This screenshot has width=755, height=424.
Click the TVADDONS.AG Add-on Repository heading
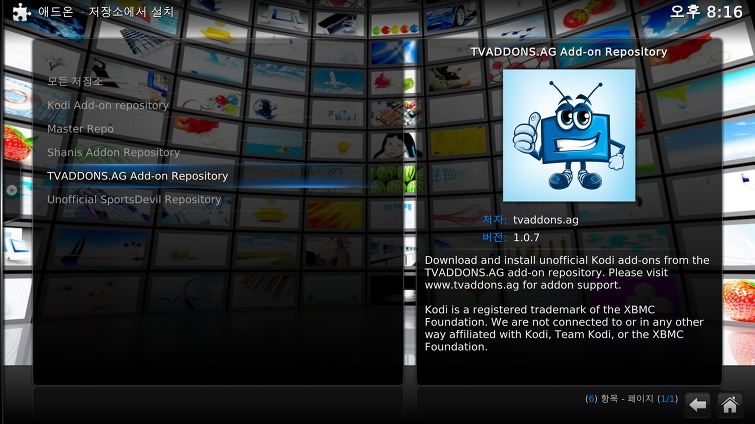pyautogui.click(x=569, y=52)
